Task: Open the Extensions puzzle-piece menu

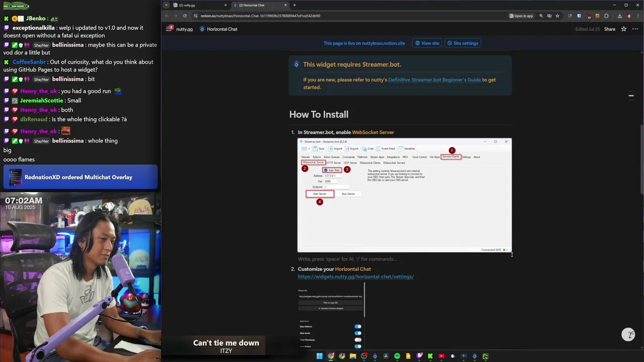Action: click(606, 16)
